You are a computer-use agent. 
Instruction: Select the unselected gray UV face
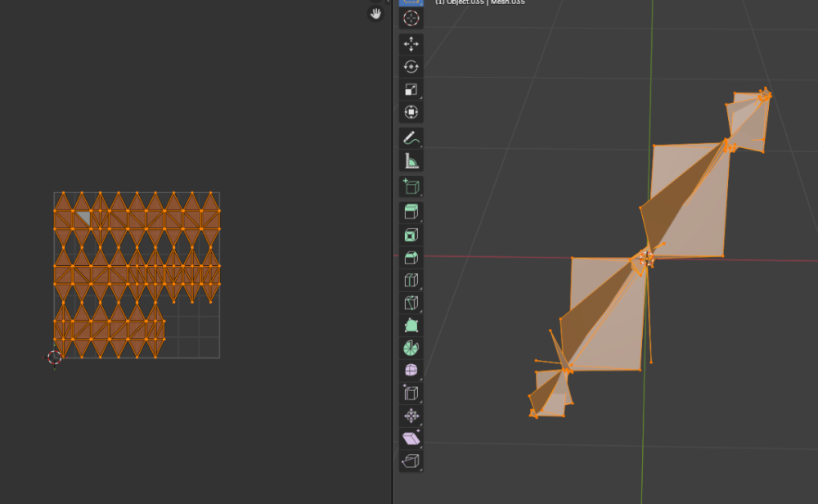(x=84, y=218)
